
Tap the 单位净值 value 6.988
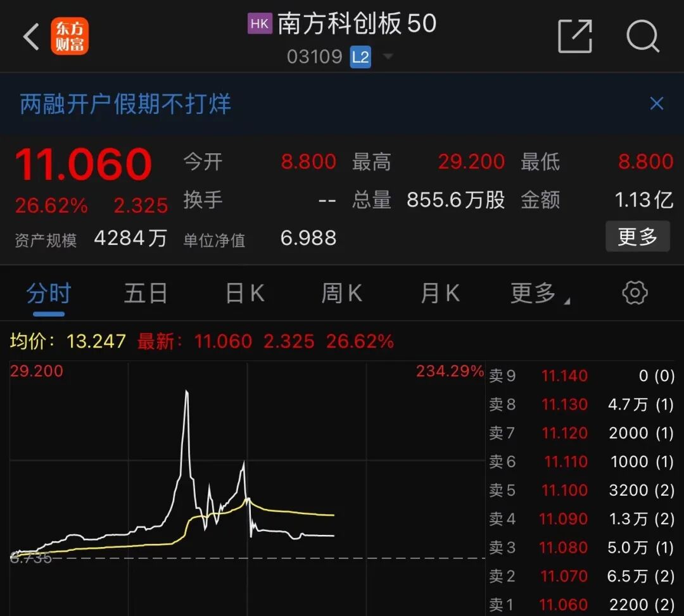pyautogui.click(x=308, y=238)
